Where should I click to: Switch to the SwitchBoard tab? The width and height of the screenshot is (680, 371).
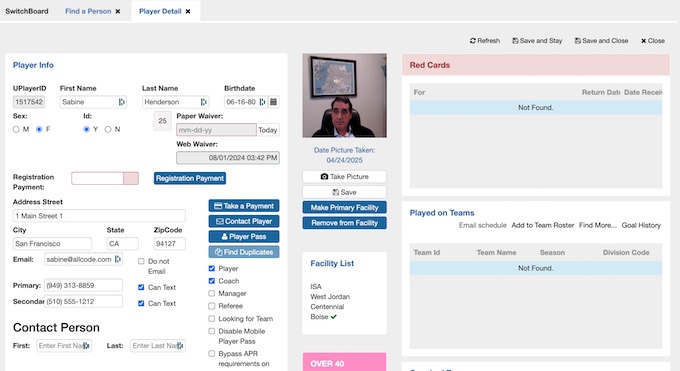(x=27, y=11)
